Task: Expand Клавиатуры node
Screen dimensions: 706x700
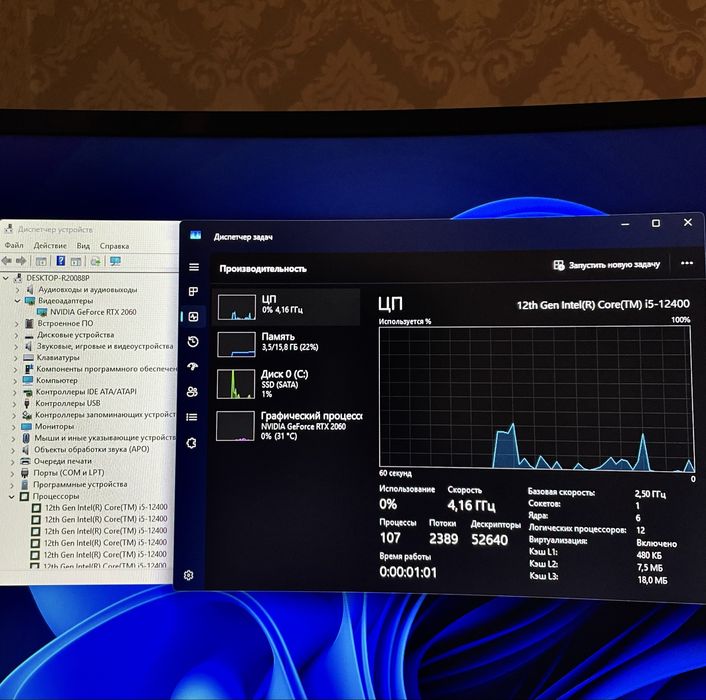Action: [x=16, y=358]
